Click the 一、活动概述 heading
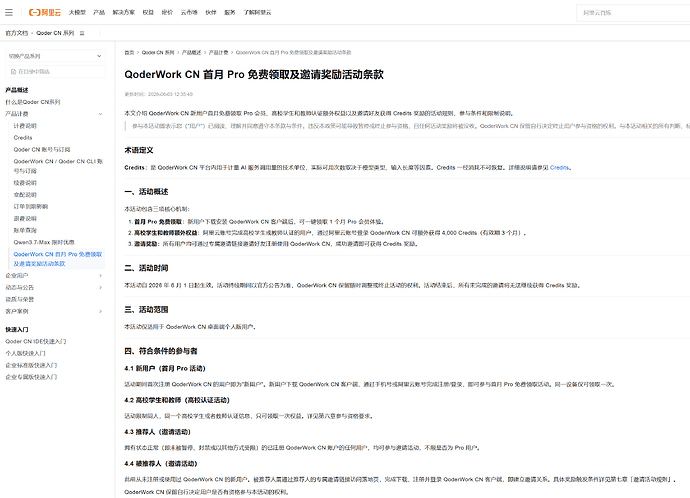 point(146,192)
